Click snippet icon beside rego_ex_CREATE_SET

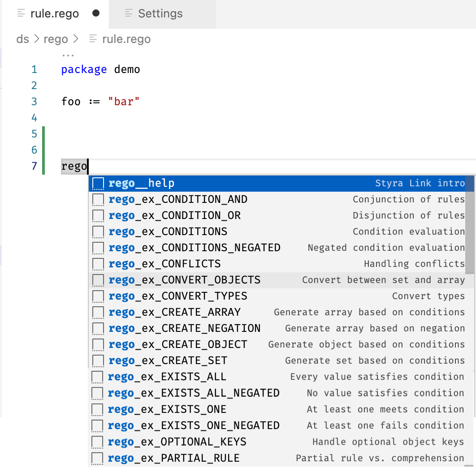coord(98,360)
